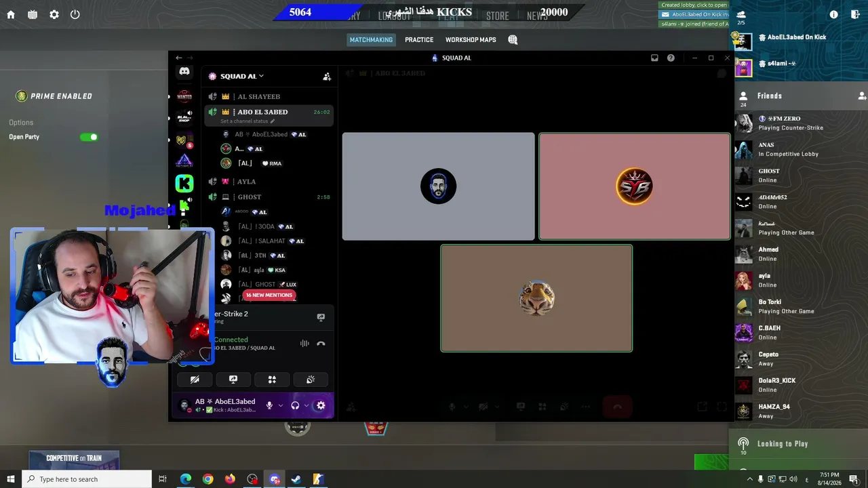
Task: Share your screen in Discord
Action: (x=233, y=380)
